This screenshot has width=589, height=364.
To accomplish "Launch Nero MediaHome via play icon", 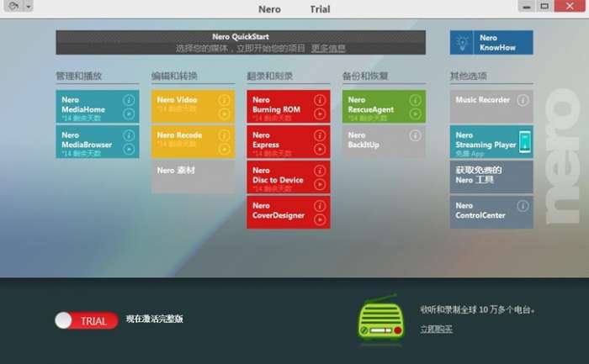I will click(x=129, y=113).
